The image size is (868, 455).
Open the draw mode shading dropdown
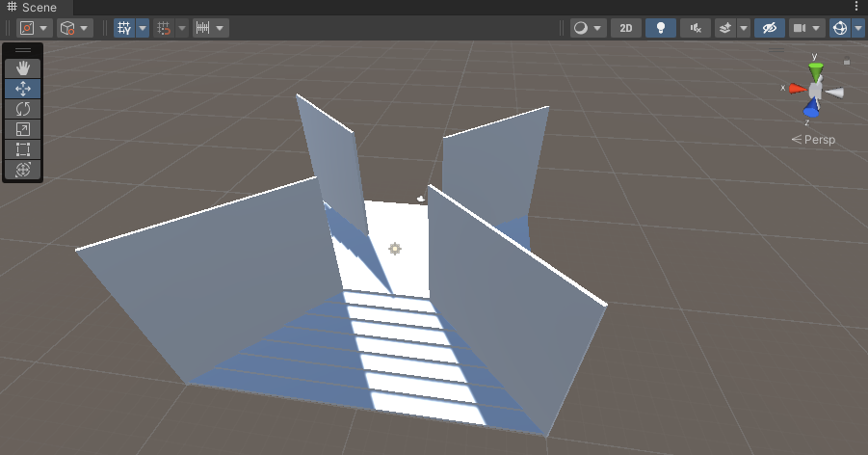click(x=588, y=28)
